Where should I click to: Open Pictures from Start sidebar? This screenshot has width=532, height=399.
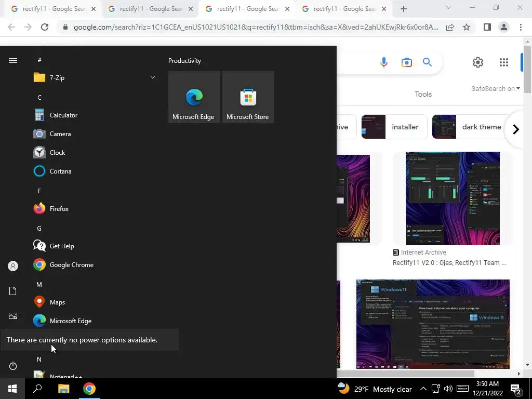[13, 316]
